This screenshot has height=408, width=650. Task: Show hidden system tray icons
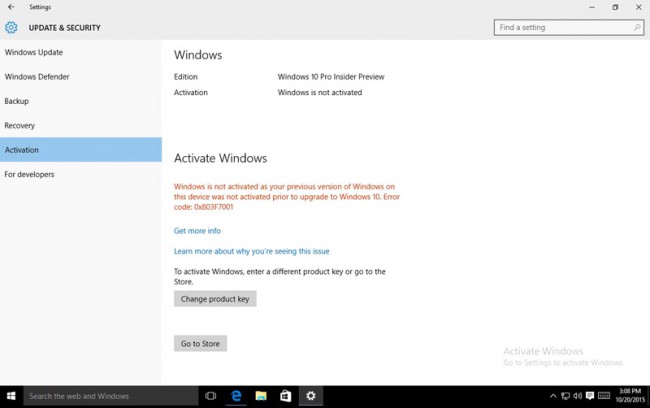click(x=553, y=396)
